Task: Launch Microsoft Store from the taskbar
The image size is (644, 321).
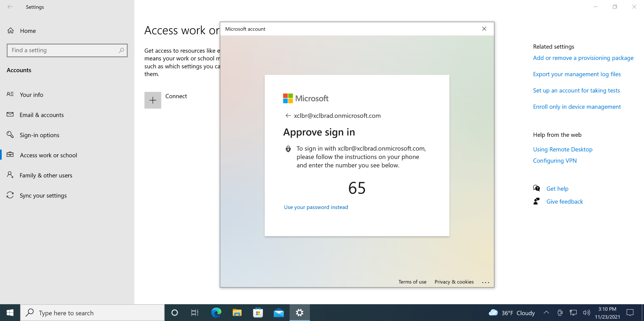Action: tap(258, 313)
